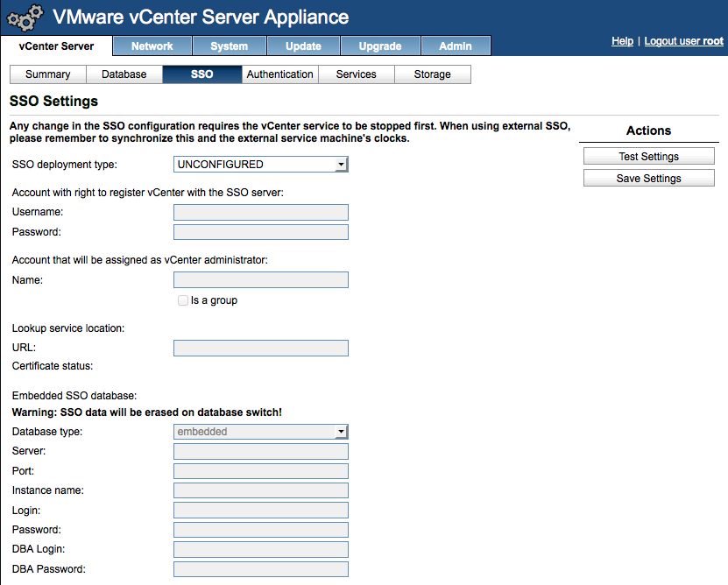Screen dimensions: 728x585
Task: Open the Help link
Action: click(622, 41)
